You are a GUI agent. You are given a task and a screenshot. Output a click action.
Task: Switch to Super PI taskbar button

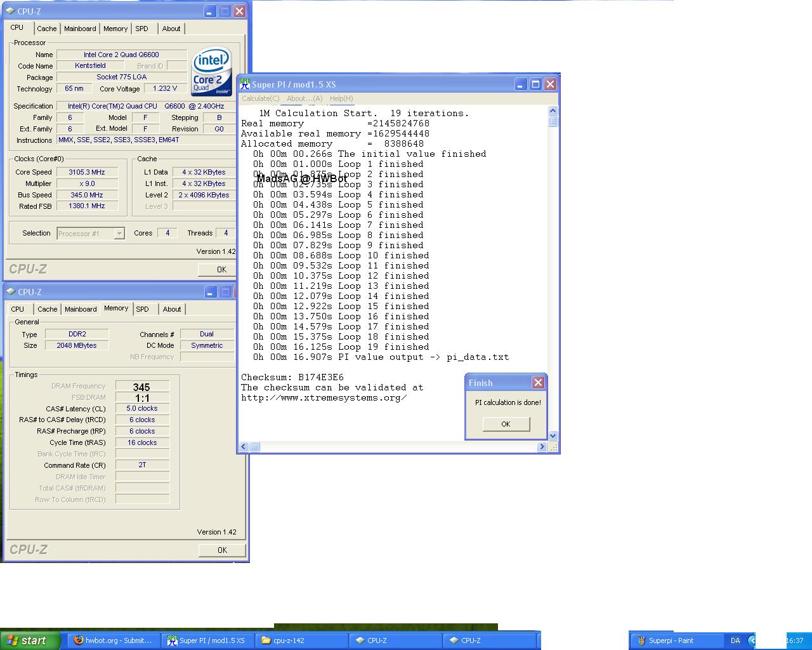coord(207,640)
